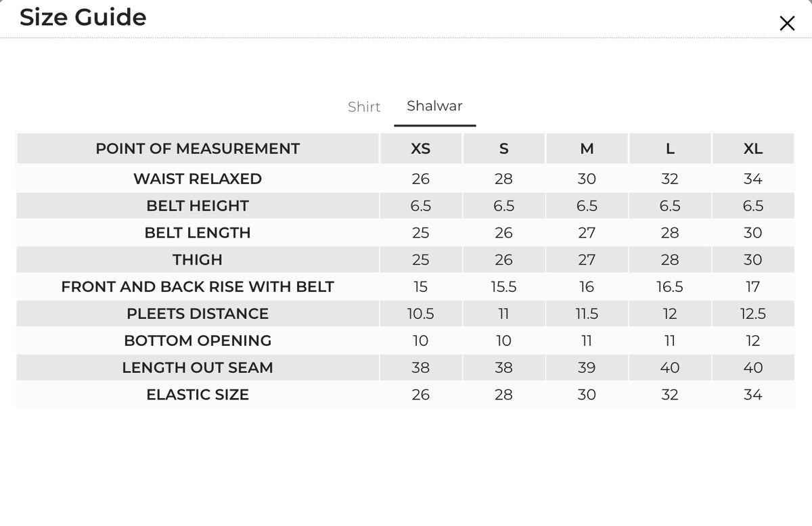
Task: Switch to the Shirt tab
Action: (364, 107)
